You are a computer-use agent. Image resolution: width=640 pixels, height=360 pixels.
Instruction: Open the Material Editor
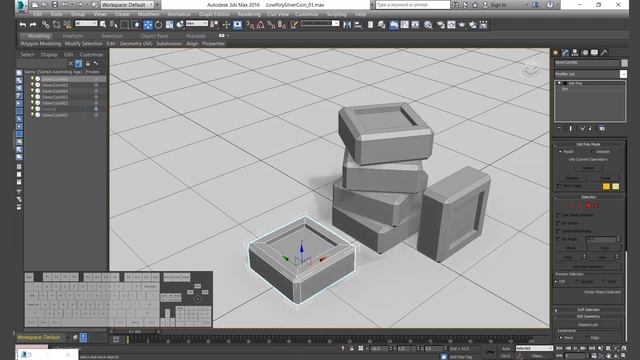pyautogui.click(x=428, y=25)
